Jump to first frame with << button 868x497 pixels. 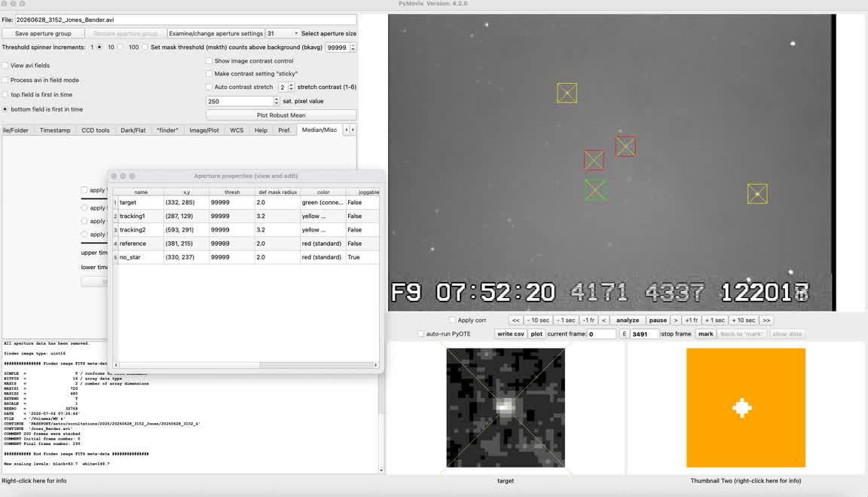(x=515, y=321)
